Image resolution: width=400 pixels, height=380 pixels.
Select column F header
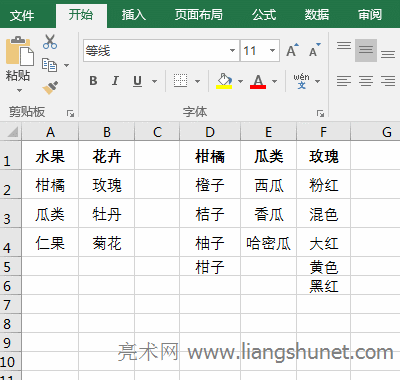pyautogui.click(x=323, y=132)
